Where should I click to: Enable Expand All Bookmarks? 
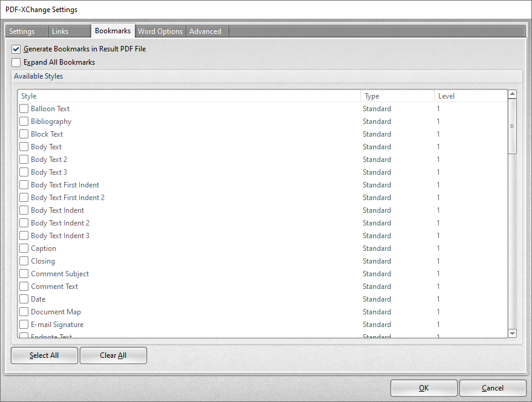(16, 62)
